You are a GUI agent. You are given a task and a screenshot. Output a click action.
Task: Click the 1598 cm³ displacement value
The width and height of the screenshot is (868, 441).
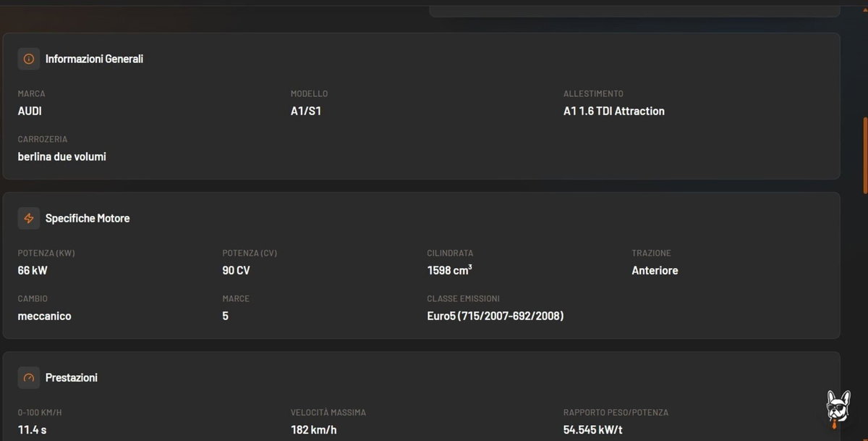(450, 270)
